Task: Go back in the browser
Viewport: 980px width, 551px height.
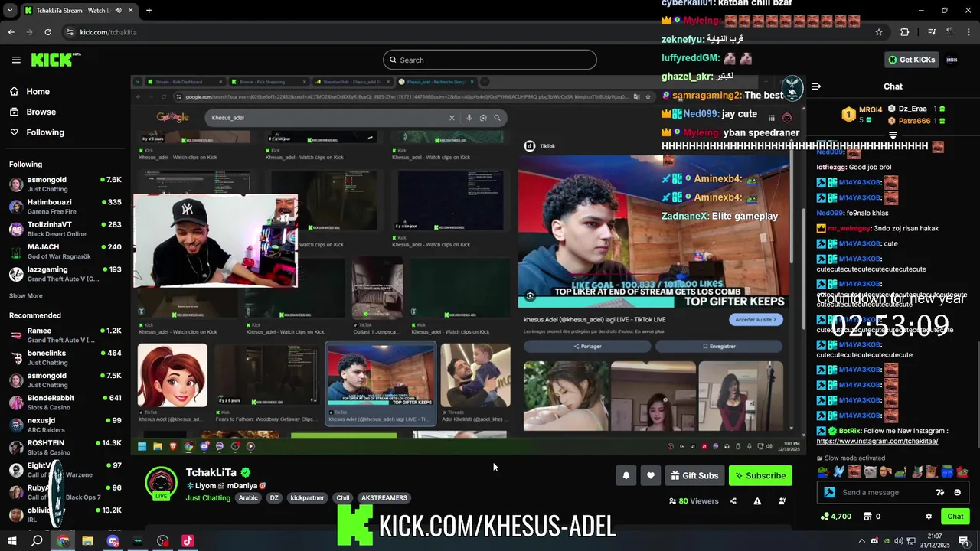Action: (x=11, y=32)
